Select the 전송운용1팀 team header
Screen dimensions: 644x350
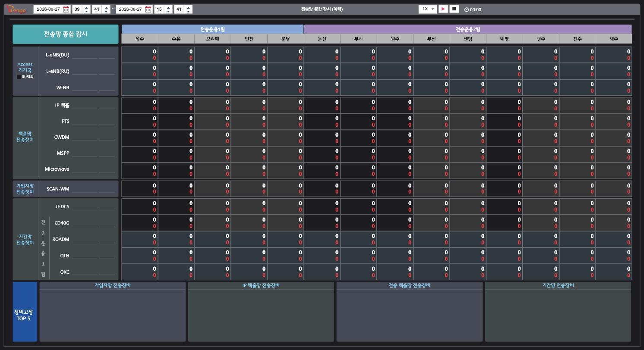pyautogui.click(x=212, y=29)
